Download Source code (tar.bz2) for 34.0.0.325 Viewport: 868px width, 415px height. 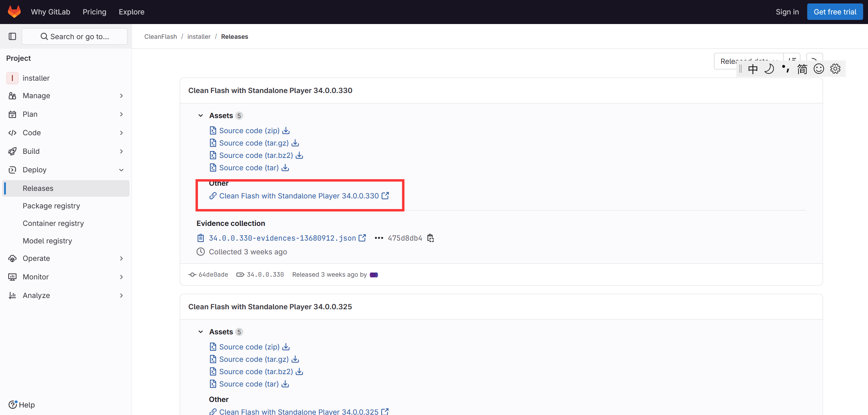(x=299, y=372)
